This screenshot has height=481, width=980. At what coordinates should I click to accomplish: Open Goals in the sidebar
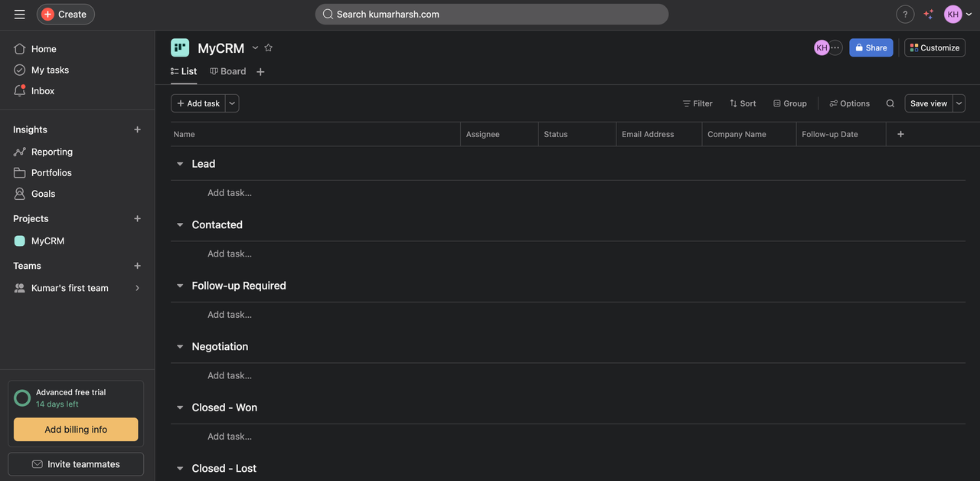43,193
